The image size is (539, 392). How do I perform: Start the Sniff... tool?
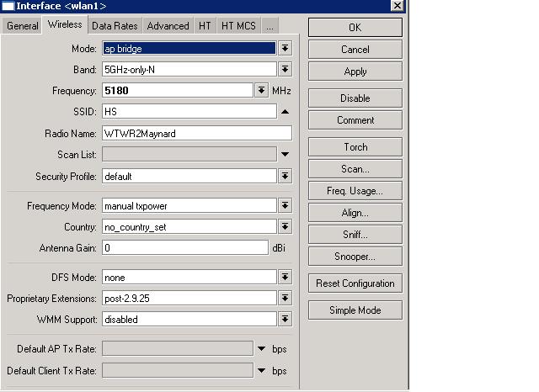tap(355, 235)
